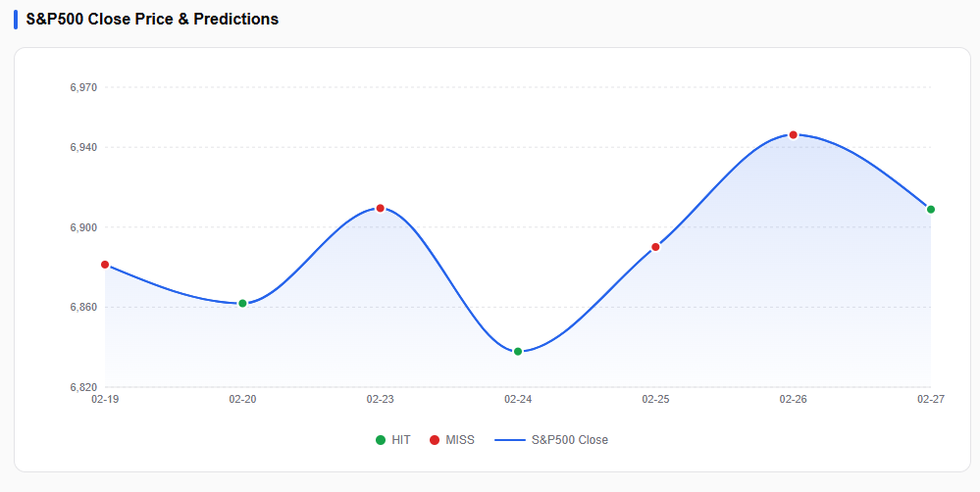The width and height of the screenshot is (980, 492).
Task: Click the red MISS legend dot
Action: pyautogui.click(x=435, y=440)
